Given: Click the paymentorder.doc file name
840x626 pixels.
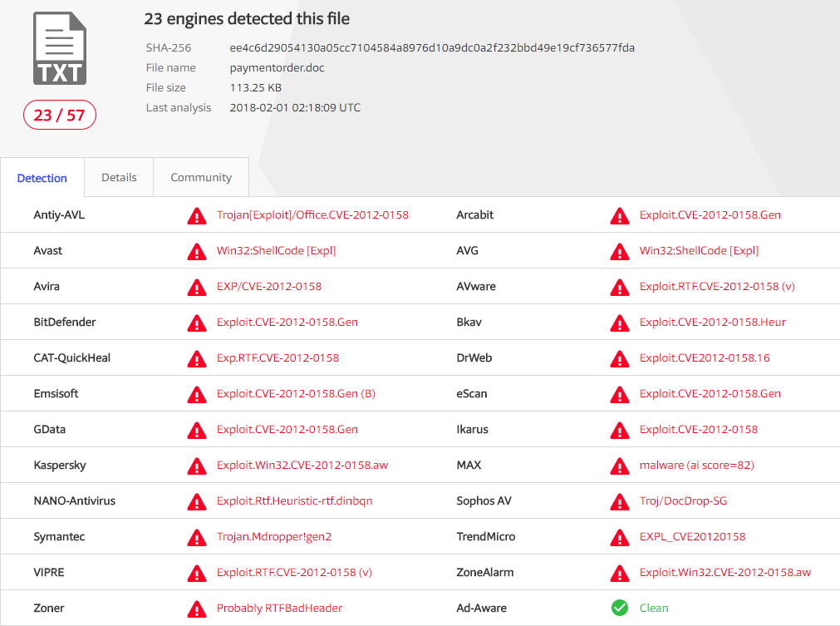Looking at the screenshot, I should [277, 67].
